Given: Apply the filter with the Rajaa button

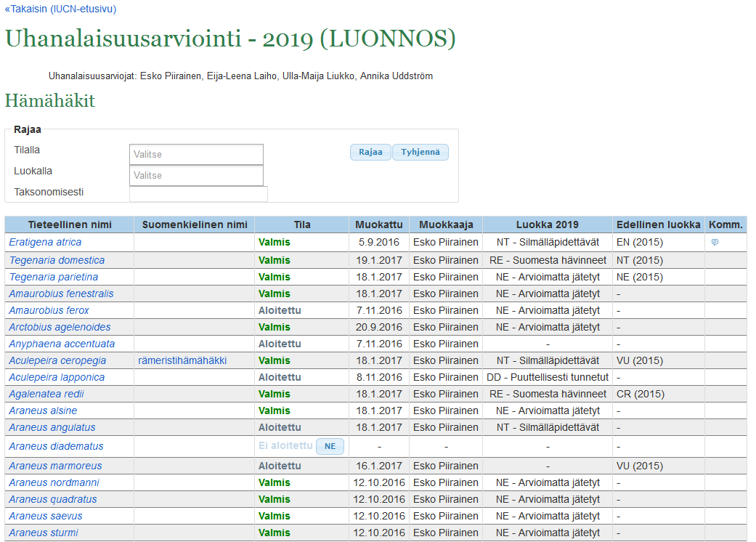Looking at the screenshot, I should (x=370, y=152).
